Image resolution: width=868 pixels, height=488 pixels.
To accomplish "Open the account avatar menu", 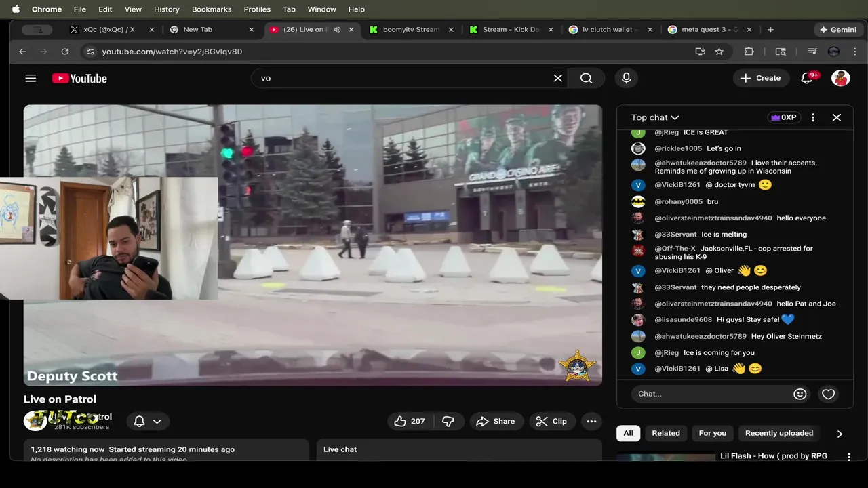I will coord(841,78).
